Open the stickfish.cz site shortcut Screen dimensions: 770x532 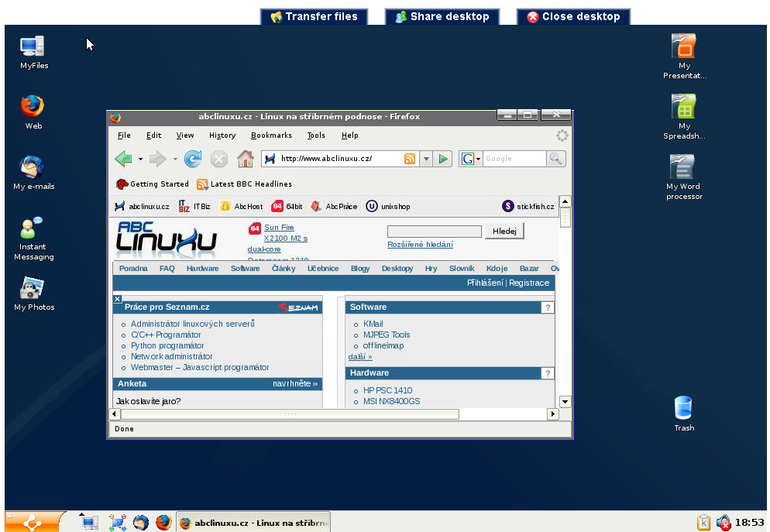pyautogui.click(x=528, y=207)
